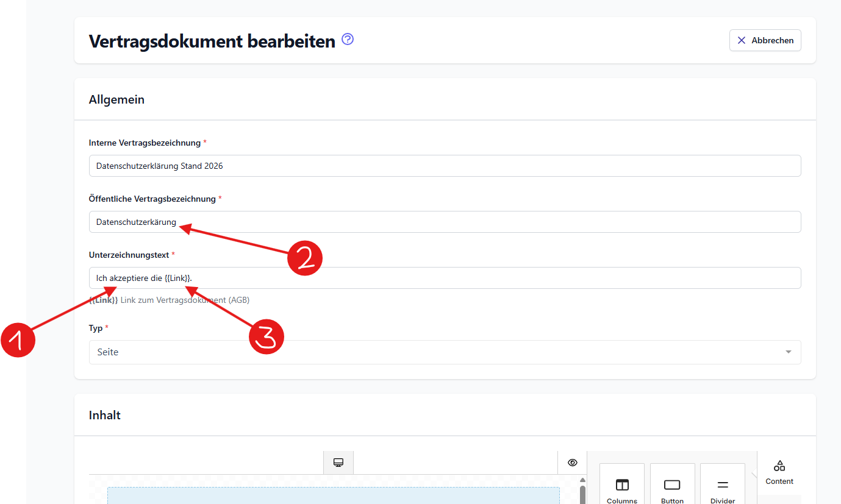Viewport: 841px width, 504px height.
Task: Click the 'Unterzeichnungstext' field label
Action: (x=129, y=255)
